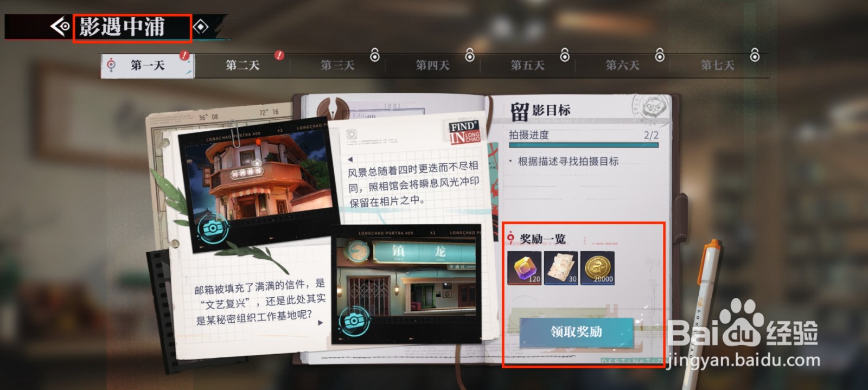Tap the lock icon next to 第七天
Screen dimensions: 868x390
point(755,55)
